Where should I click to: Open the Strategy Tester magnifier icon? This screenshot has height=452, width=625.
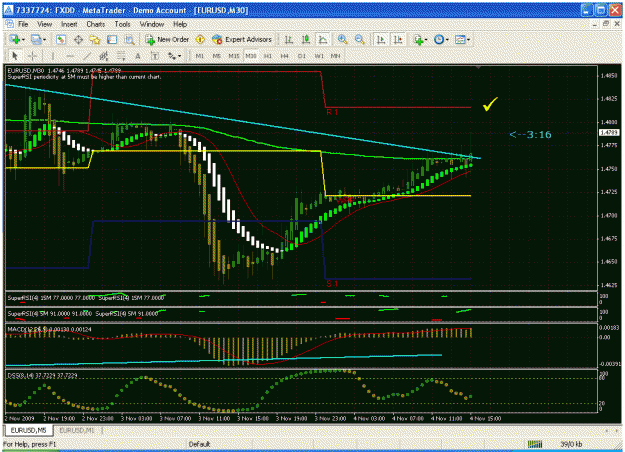pos(130,39)
